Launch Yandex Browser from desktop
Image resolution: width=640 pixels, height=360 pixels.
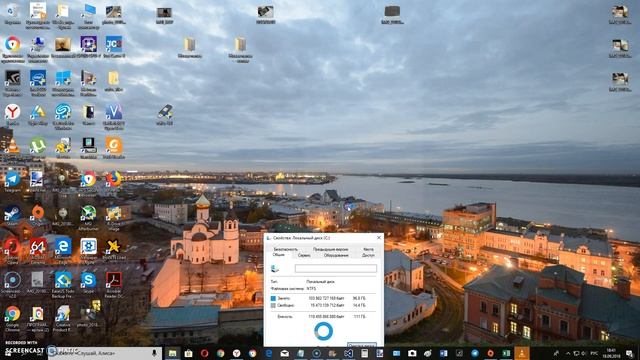(x=12, y=115)
